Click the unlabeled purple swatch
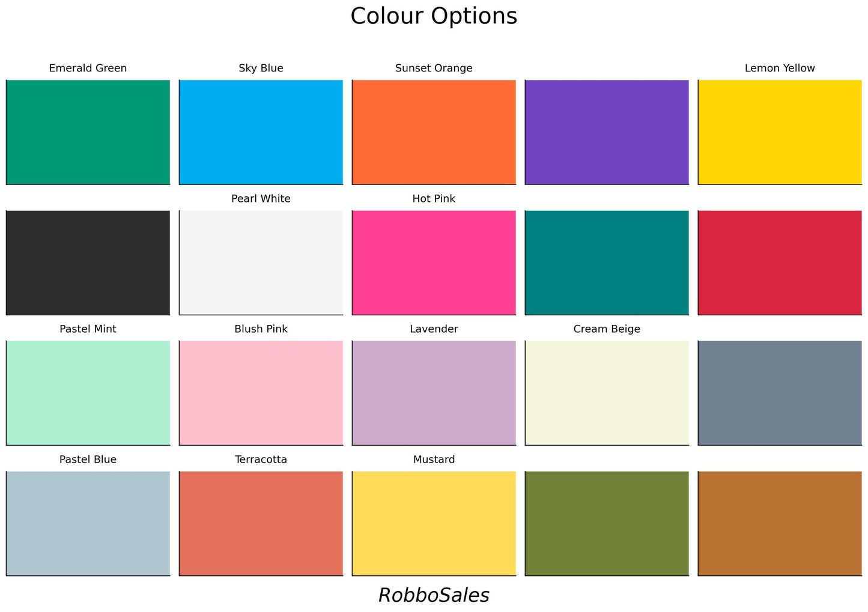The width and height of the screenshot is (868, 612). click(607, 132)
